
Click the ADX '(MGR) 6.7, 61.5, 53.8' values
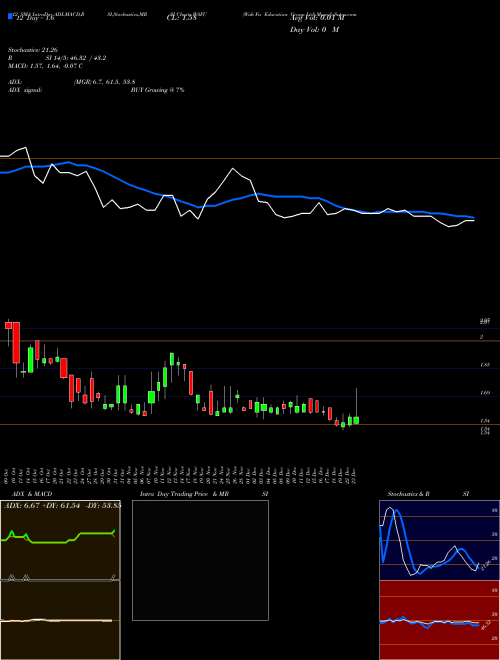pos(104,82)
